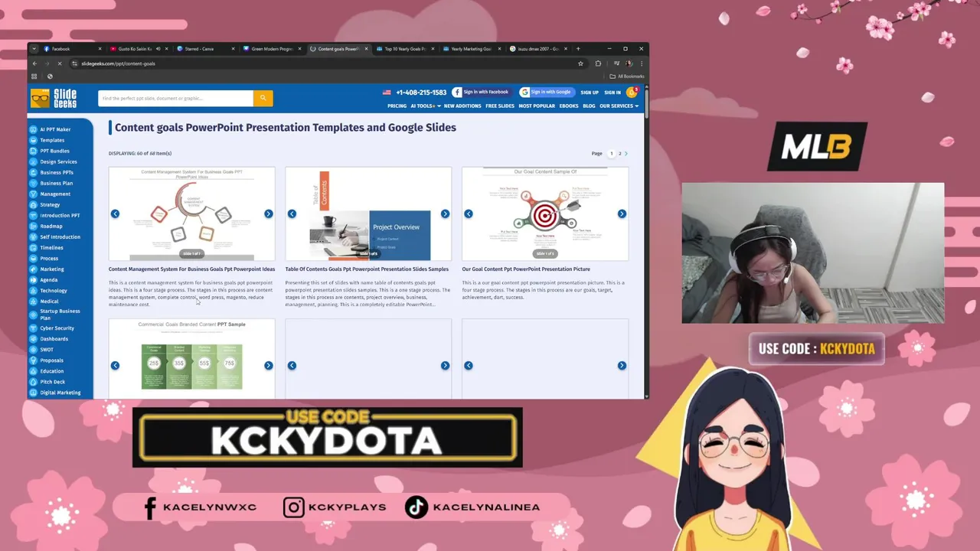Switch to Yearly Marketing Goal tab

pos(471,49)
